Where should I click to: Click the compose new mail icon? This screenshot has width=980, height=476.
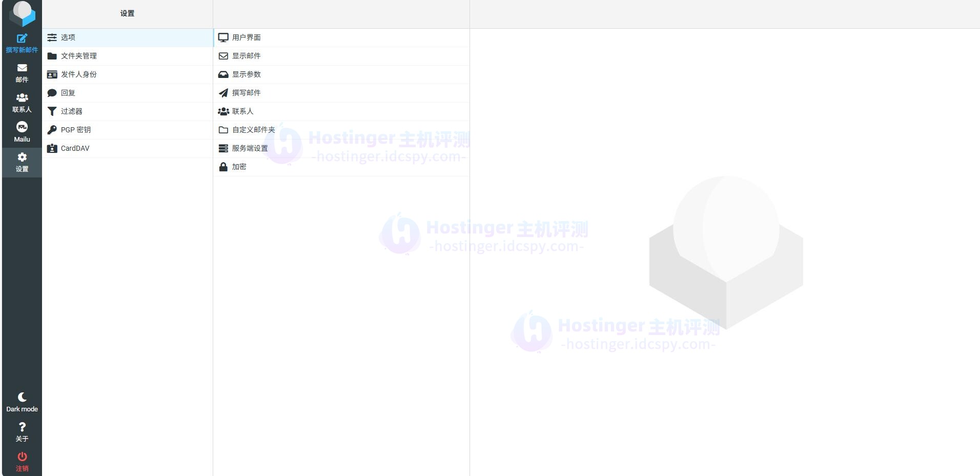(22, 38)
